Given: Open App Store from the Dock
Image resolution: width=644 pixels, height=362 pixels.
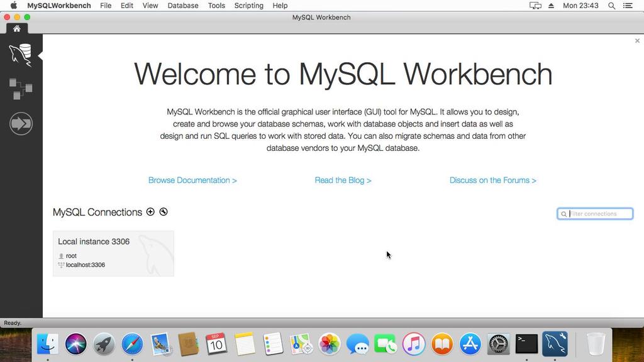Looking at the screenshot, I should click(470, 344).
